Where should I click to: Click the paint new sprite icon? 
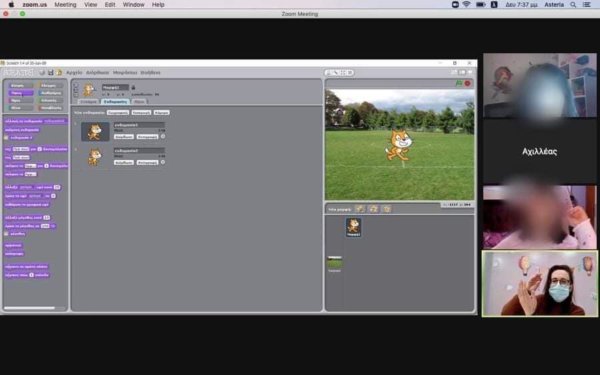[x=360, y=209]
